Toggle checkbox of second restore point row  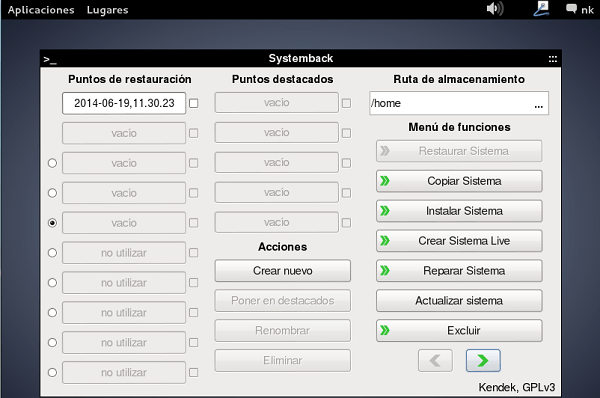(x=194, y=133)
